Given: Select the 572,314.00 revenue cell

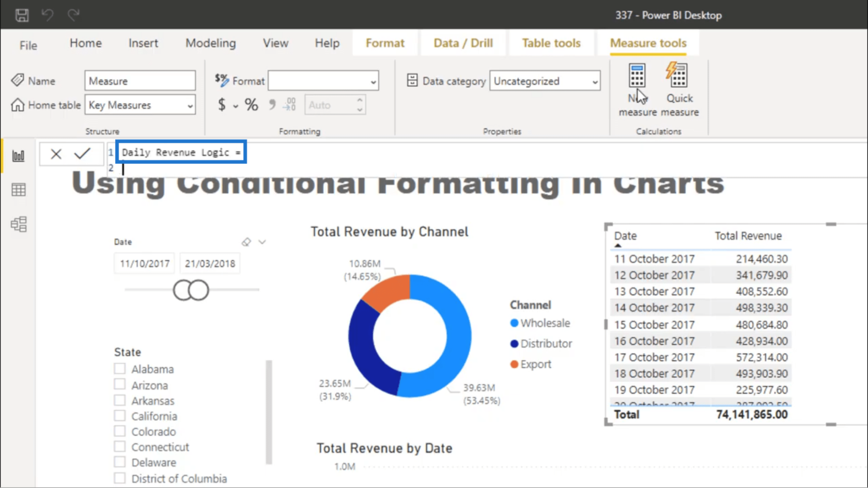Looking at the screenshot, I should click(x=762, y=357).
